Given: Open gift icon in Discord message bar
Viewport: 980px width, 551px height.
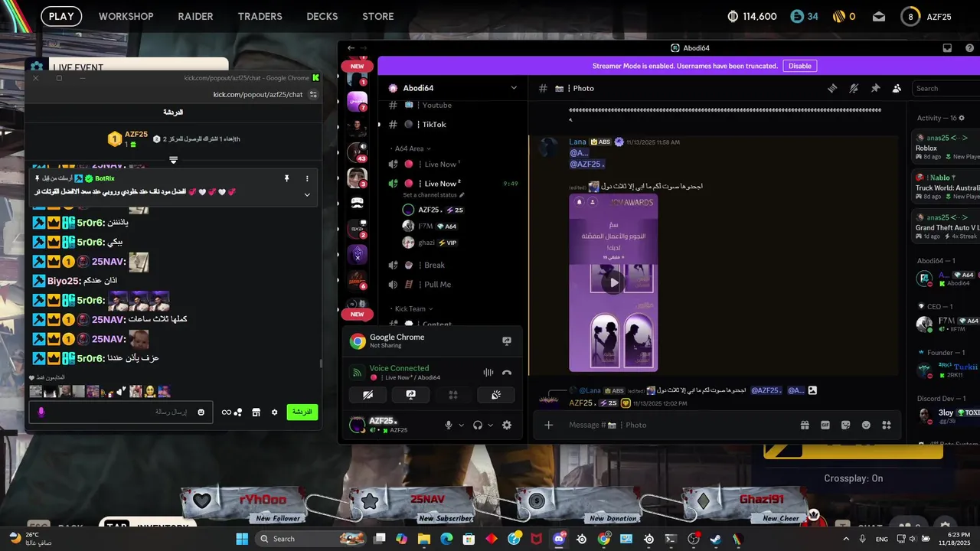Looking at the screenshot, I should [x=805, y=425].
